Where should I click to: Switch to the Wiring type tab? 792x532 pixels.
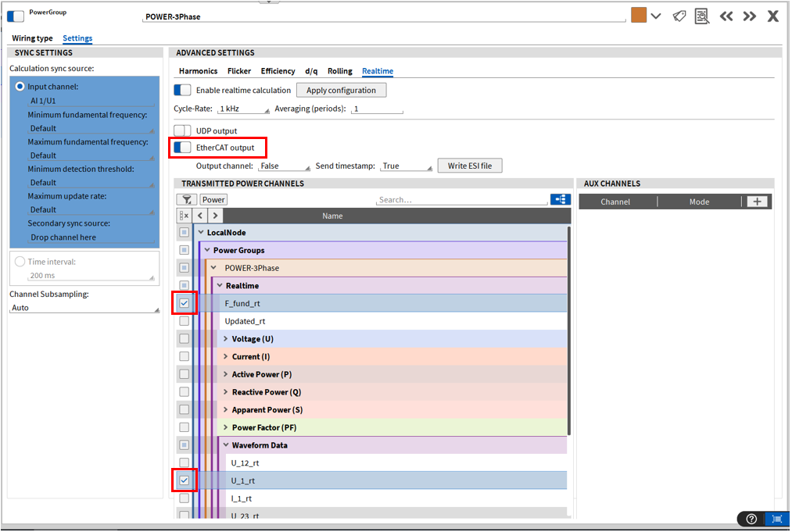click(x=32, y=37)
